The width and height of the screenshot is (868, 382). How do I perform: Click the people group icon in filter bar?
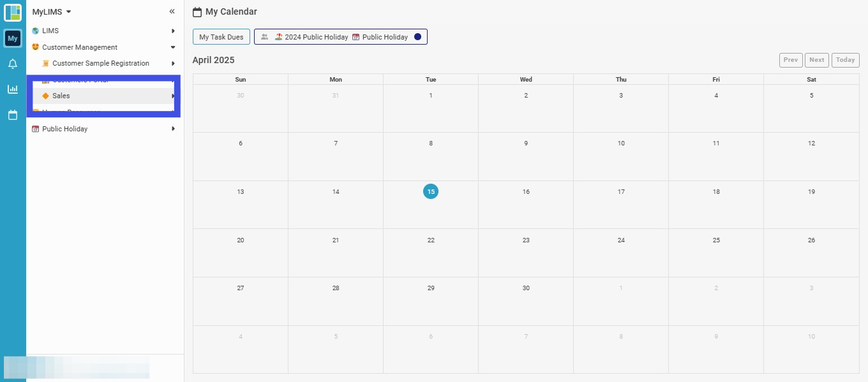coord(265,37)
